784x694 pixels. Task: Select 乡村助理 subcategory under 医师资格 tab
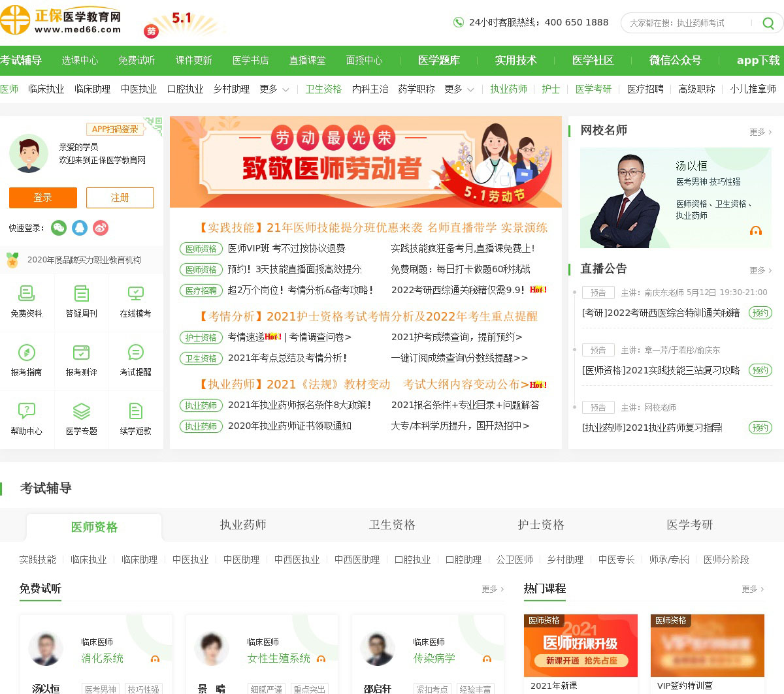pyautogui.click(x=565, y=560)
